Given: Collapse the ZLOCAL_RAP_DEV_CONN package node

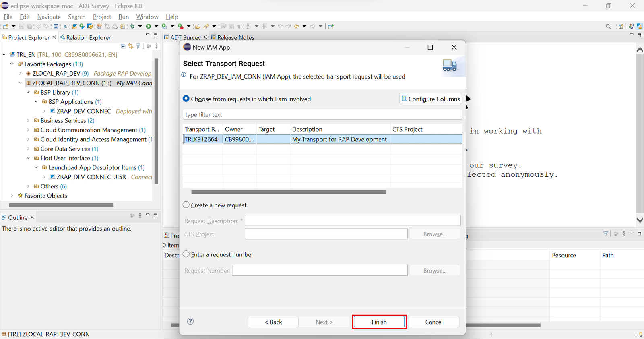Looking at the screenshot, I should 20,83.
